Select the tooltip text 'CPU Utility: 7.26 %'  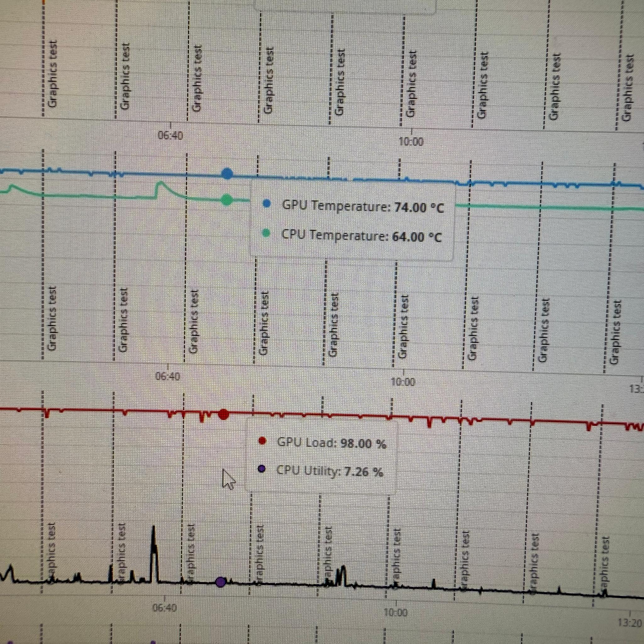point(330,471)
